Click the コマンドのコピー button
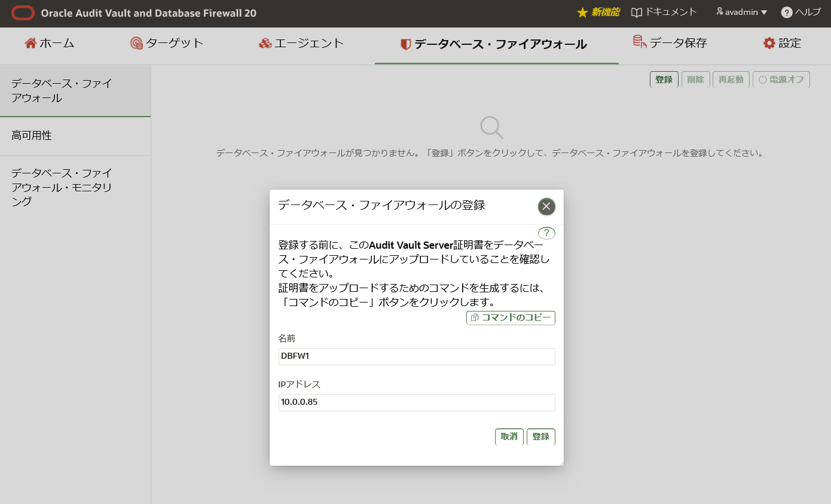Image resolution: width=831 pixels, height=504 pixels. point(511,317)
